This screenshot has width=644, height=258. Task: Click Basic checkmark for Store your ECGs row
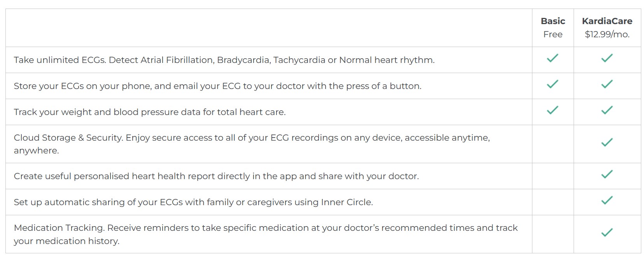tap(552, 84)
